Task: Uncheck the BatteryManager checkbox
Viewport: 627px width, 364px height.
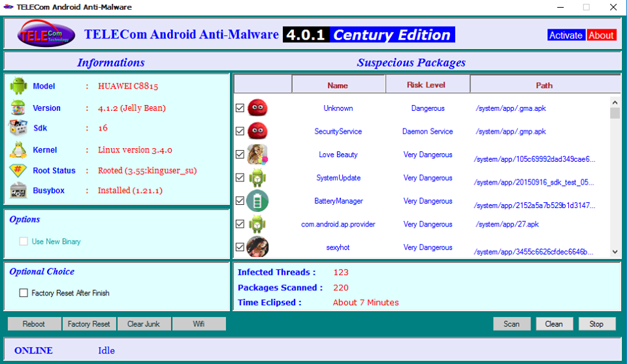Action: (240, 200)
